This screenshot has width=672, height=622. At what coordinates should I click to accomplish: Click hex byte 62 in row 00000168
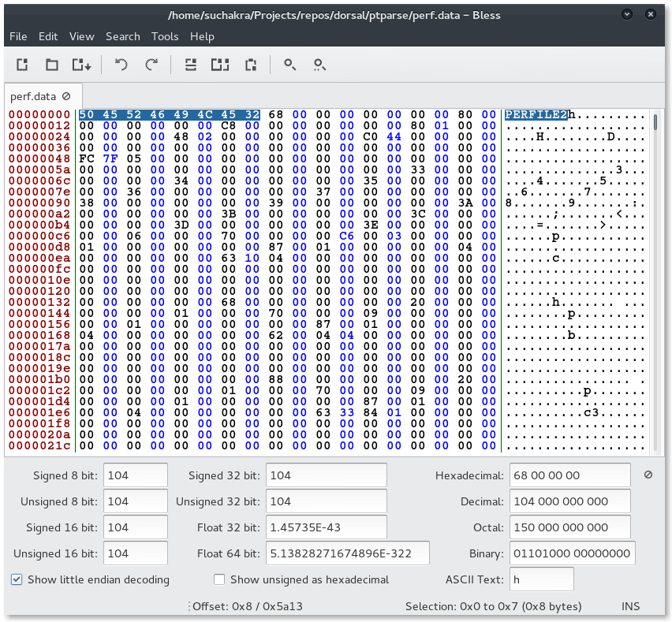tap(276, 335)
